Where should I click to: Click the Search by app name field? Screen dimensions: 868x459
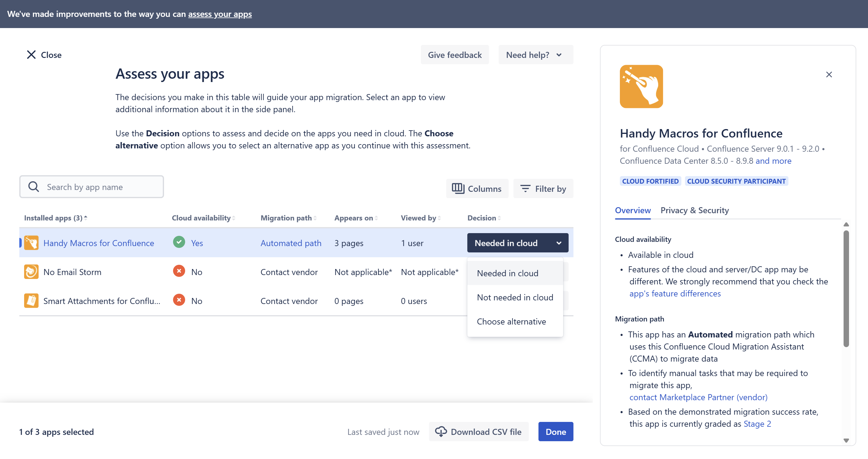[x=92, y=187]
